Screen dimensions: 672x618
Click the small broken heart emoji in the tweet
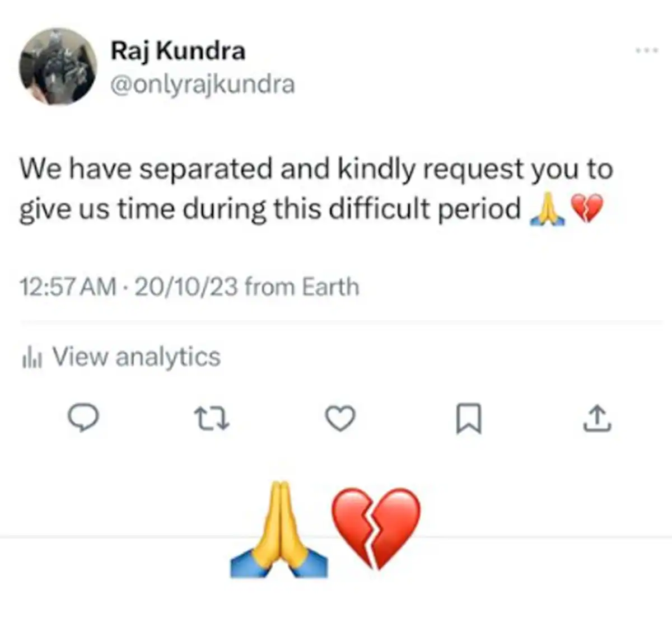point(586,209)
